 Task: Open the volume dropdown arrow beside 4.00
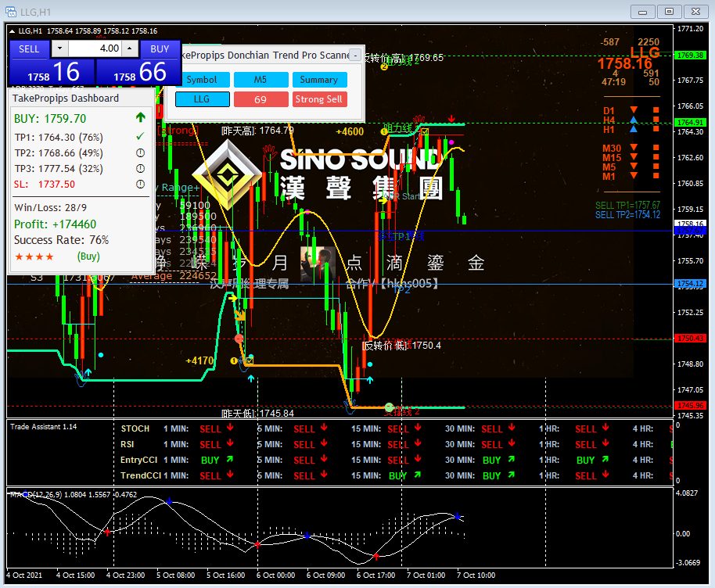[59, 48]
